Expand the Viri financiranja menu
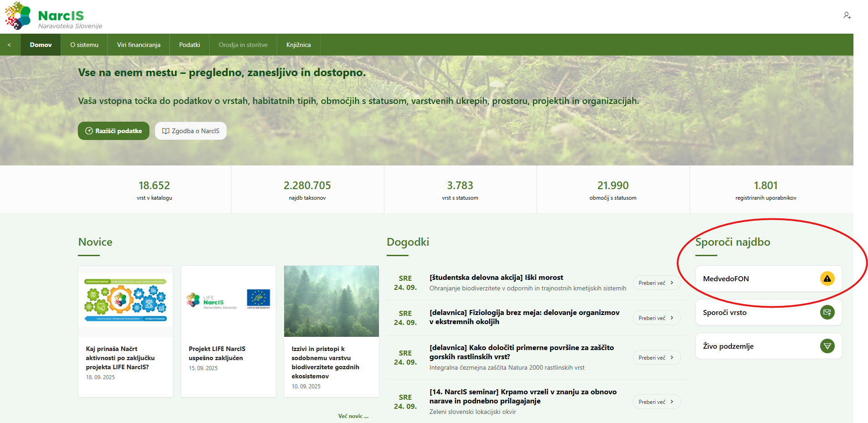Viewport: 868px width, 423px height. (x=138, y=45)
